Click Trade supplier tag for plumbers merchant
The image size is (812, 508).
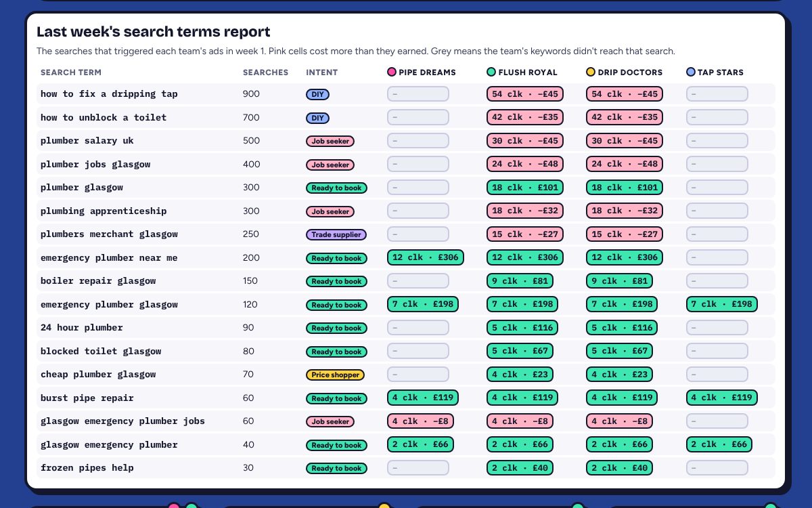(336, 235)
